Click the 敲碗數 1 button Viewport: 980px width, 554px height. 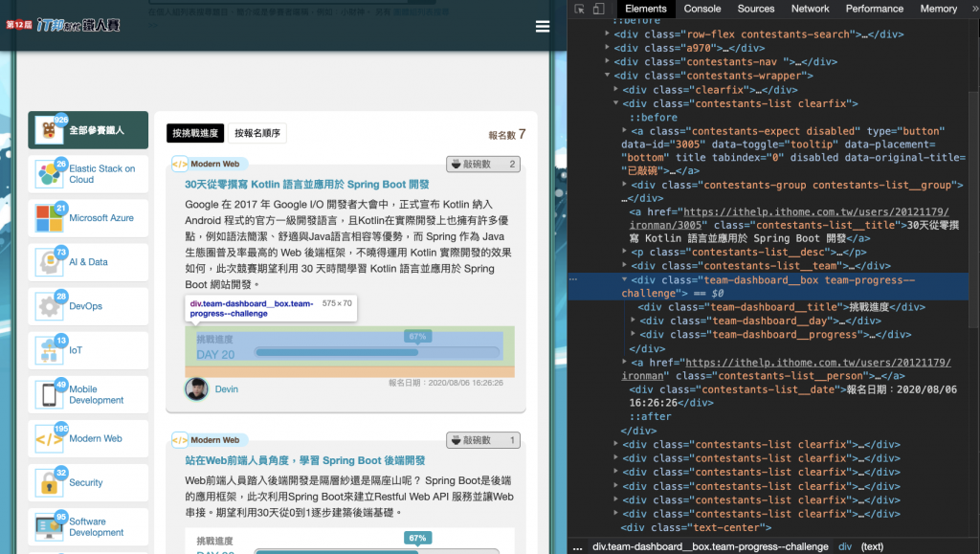click(x=483, y=440)
